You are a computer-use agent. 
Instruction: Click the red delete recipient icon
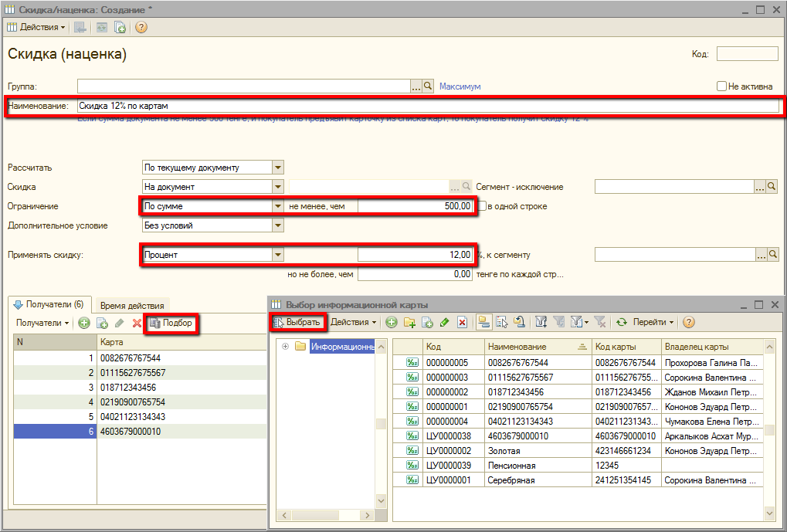(137, 323)
